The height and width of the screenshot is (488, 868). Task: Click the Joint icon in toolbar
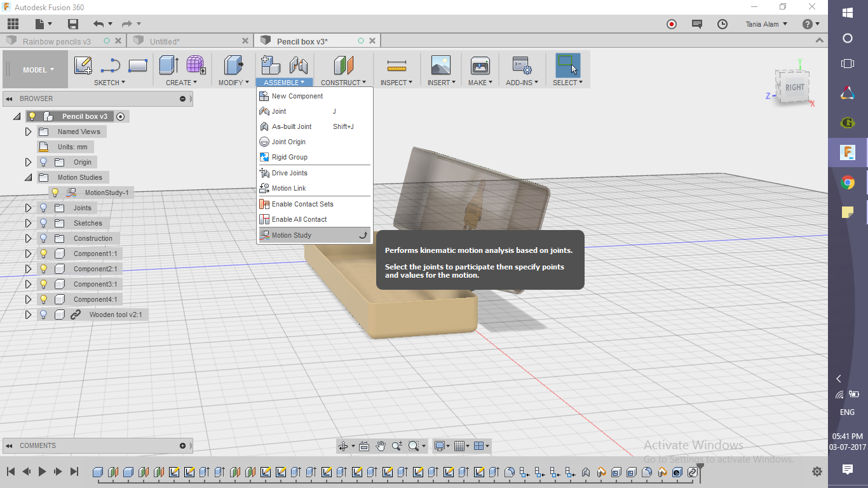point(299,65)
